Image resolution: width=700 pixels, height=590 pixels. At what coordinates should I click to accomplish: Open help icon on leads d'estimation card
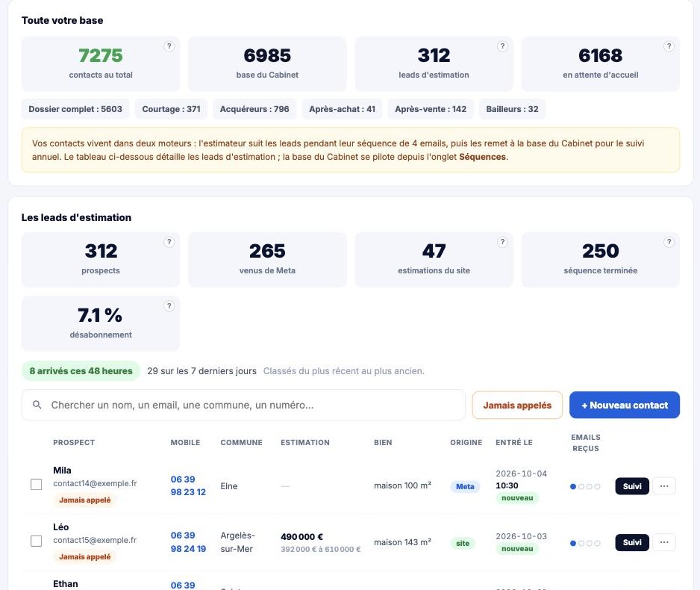coord(502,46)
